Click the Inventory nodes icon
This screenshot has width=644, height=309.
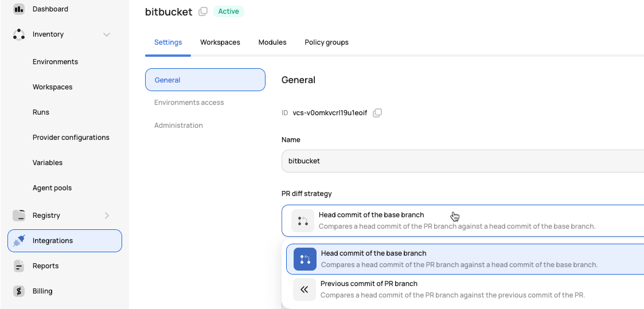pyautogui.click(x=19, y=34)
